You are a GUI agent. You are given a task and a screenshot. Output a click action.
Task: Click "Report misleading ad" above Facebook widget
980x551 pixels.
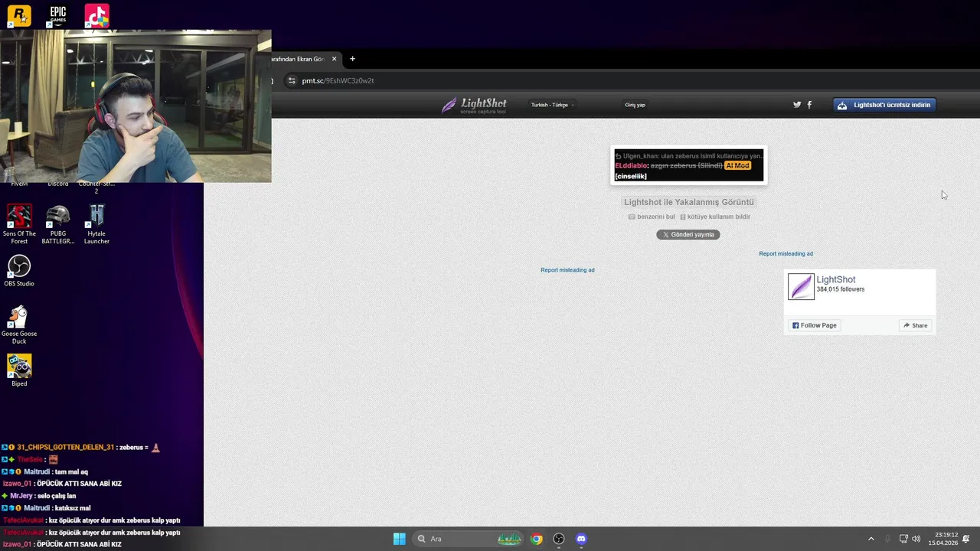pos(786,253)
